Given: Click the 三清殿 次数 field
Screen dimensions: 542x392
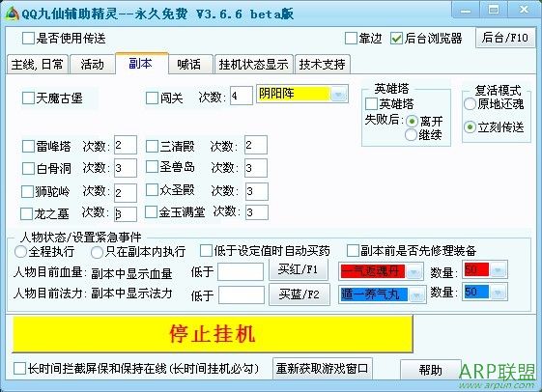Looking at the screenshot, I should point(256,145).
